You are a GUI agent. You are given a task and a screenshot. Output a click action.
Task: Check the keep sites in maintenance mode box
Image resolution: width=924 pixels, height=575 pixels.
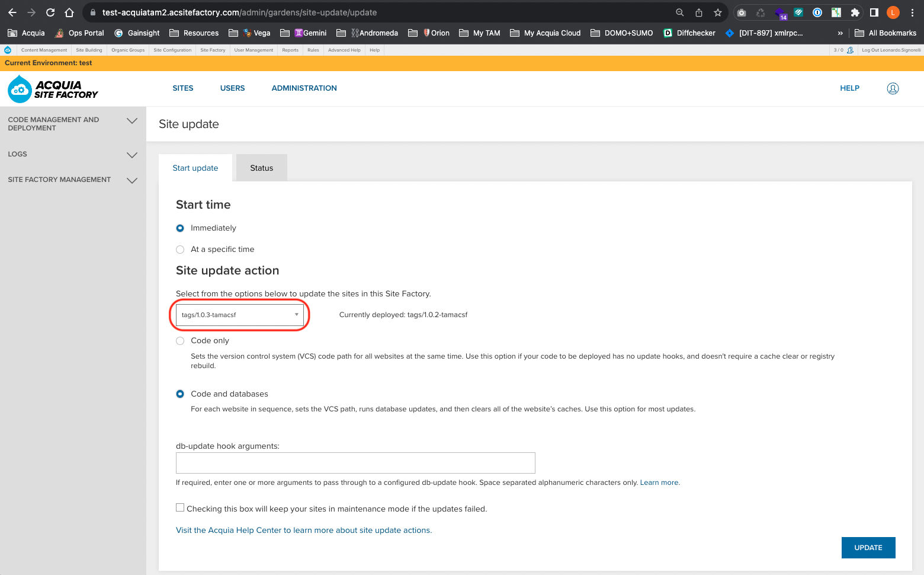[180, 507]
